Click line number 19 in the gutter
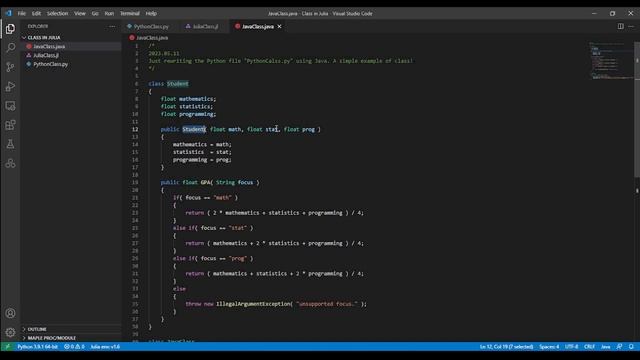 [x=135, y=182]
